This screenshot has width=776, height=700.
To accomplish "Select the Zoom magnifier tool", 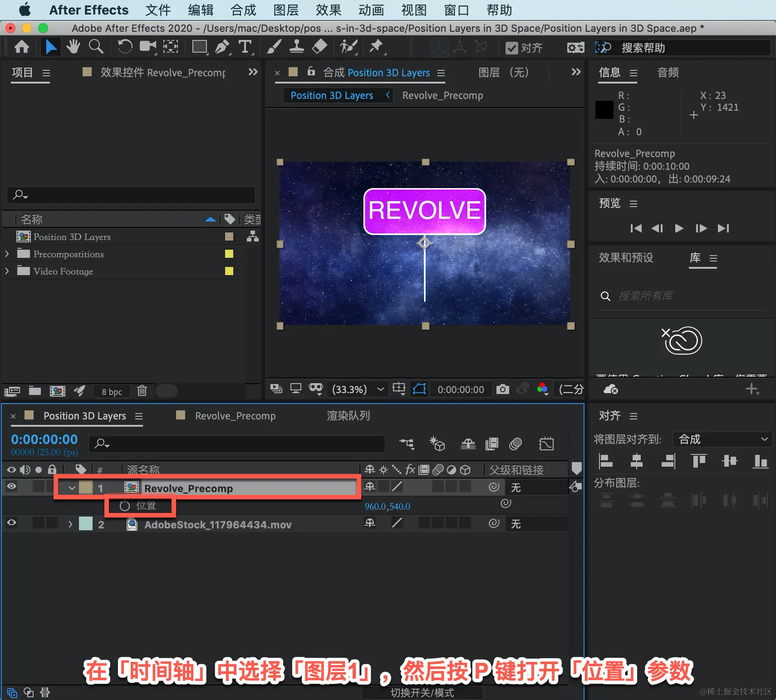I will pyautogui.click(x=96, y=46).
